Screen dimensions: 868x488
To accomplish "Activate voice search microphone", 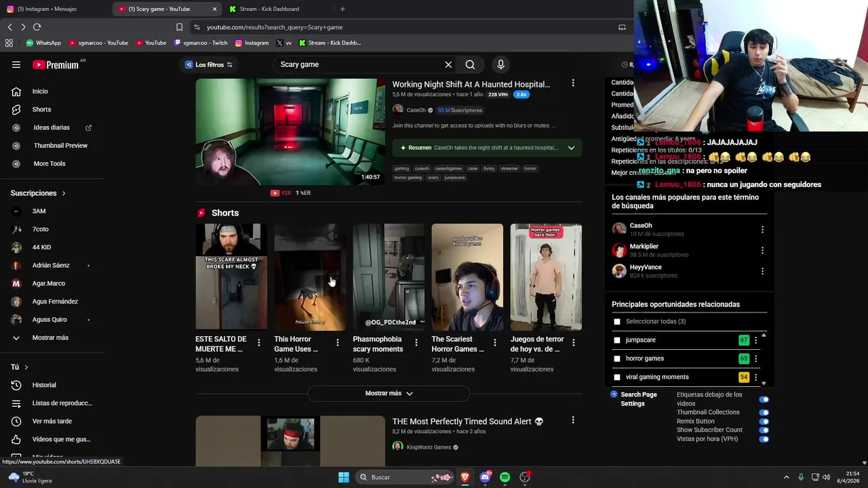I will (500, 64).
